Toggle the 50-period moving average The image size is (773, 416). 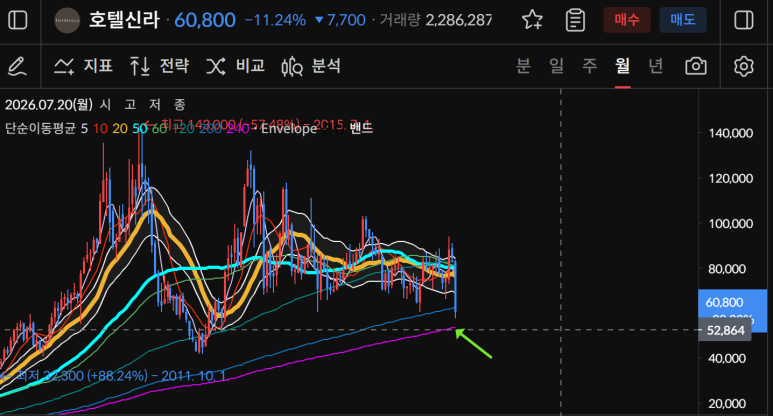[140, 129]
